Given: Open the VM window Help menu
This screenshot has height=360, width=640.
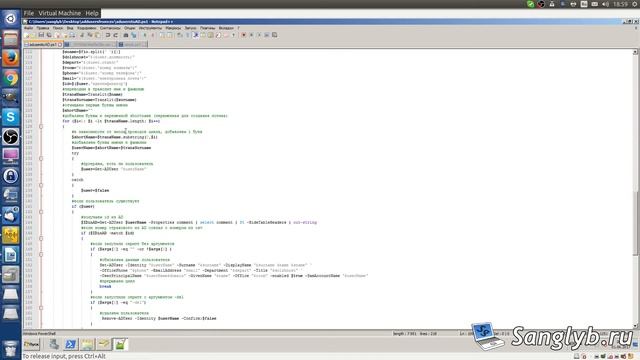Looking at the screenshot, I should pos(92,13).
